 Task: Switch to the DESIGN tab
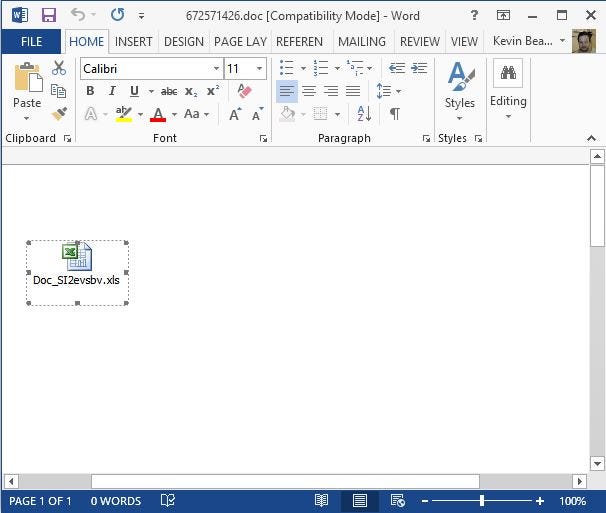point(184,41)
